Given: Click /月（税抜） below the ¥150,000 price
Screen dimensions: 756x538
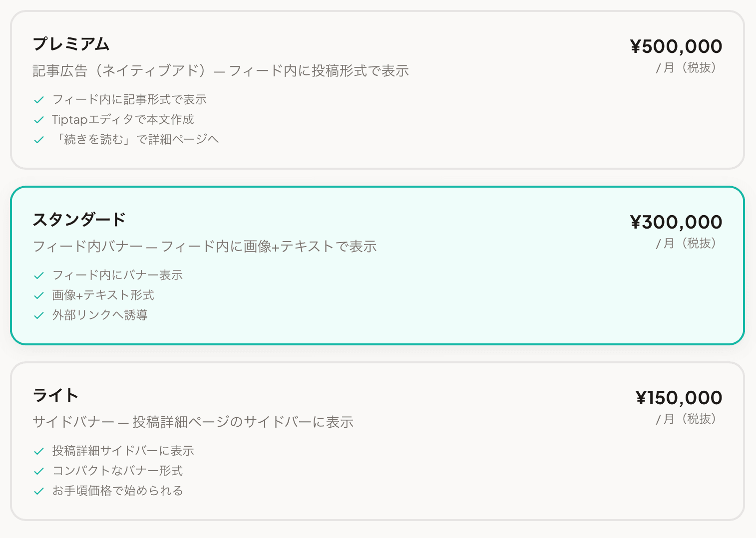Looking at the screenshot, I should point(688,419).
